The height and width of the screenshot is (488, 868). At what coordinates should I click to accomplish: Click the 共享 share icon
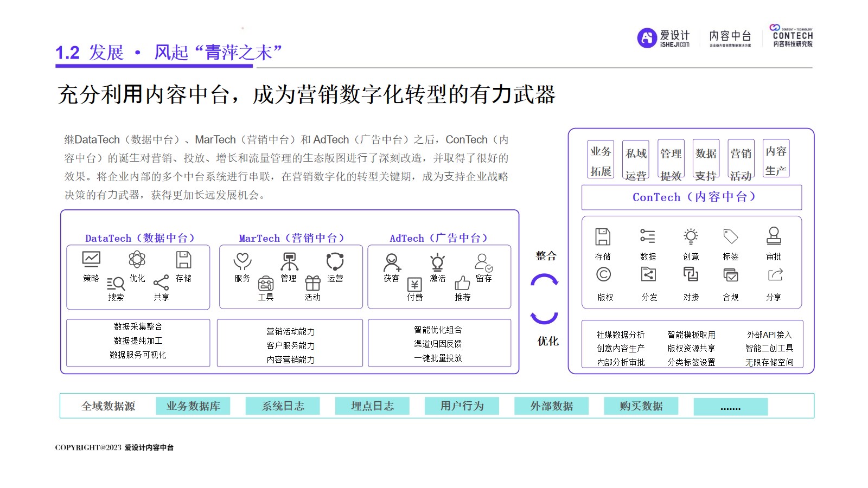click(x=161, y=282)
